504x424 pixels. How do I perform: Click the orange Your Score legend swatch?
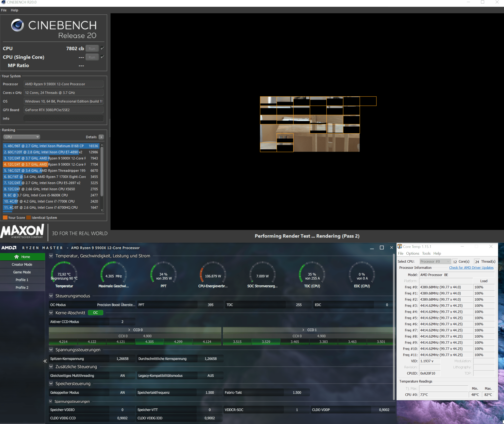tap(5, 218)
